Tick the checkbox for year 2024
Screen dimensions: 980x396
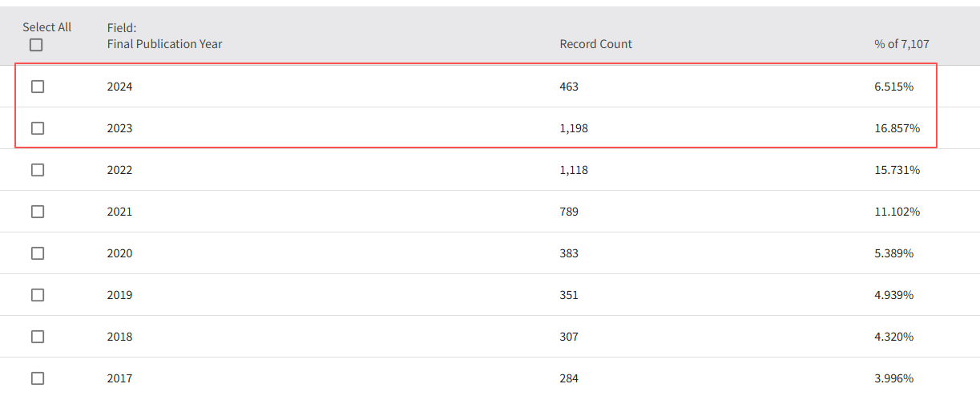coord(38,87)
